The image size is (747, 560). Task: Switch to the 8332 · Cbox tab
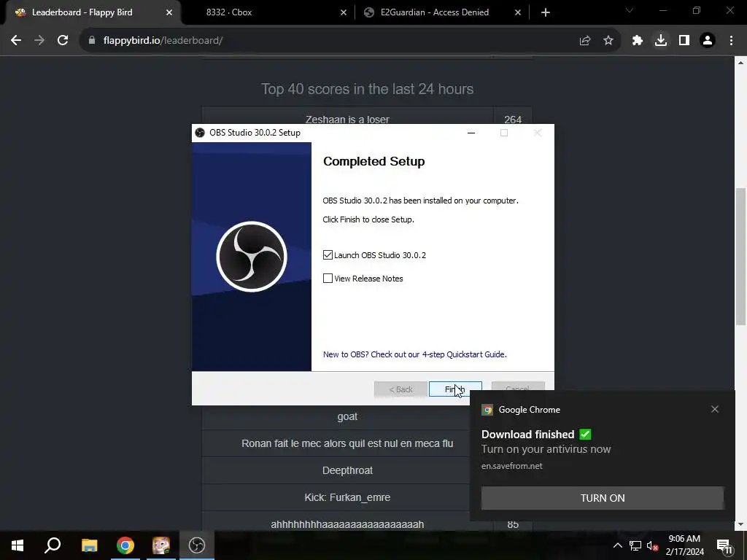[x=267, y=12]
